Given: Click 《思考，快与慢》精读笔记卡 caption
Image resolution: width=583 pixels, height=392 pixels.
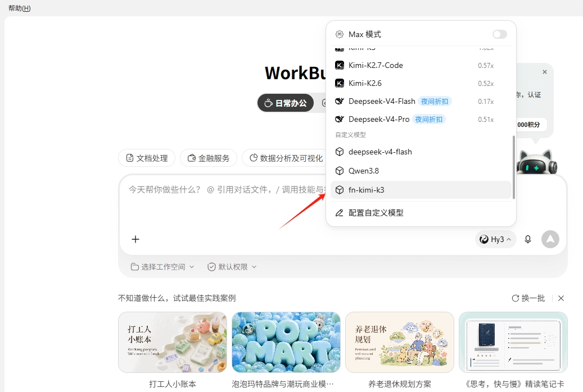Looking at the screenshot, I should coord(514,384).
